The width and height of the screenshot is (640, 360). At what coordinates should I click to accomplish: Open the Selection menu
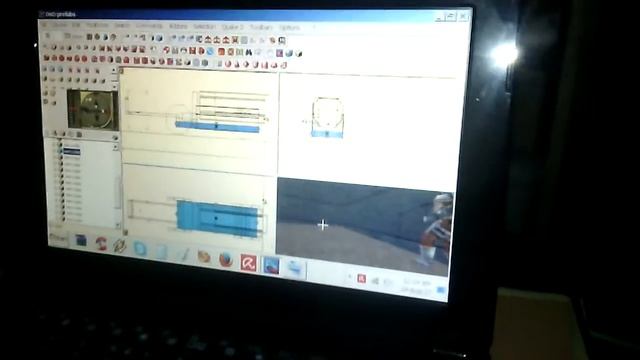coord(204,27)
